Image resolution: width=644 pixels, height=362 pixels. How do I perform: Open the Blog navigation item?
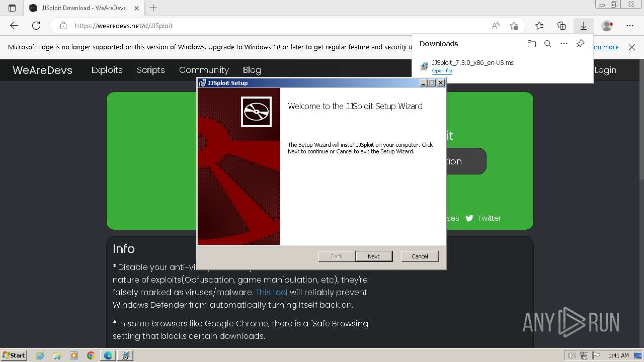click(x=252, y=70)
